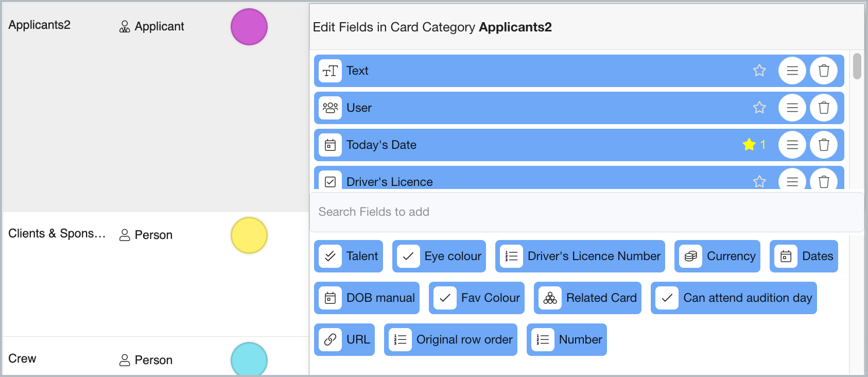868x377 pixels.
Task: Click the Search Fields to add box
Action: click(586, 212)
